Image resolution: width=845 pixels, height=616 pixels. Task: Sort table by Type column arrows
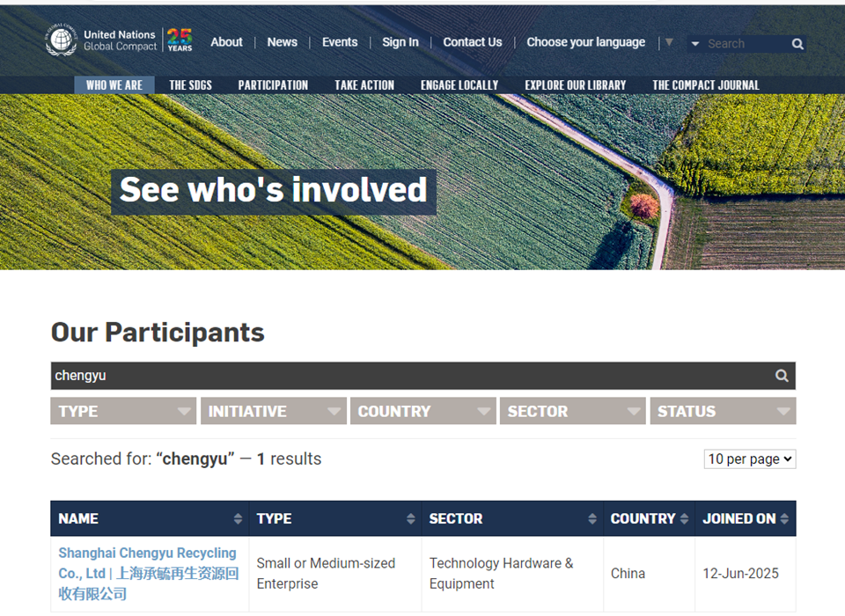411,518
